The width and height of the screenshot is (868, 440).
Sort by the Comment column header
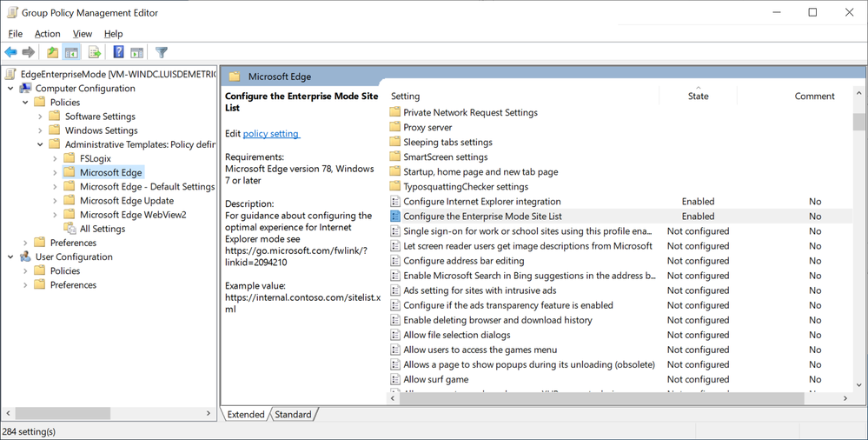click(x=814, y=96)
